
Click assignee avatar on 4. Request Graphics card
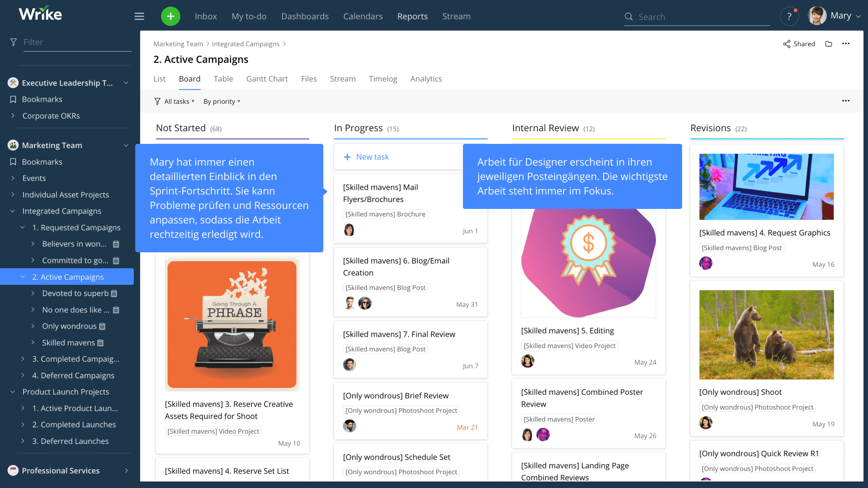pos(706,263)
